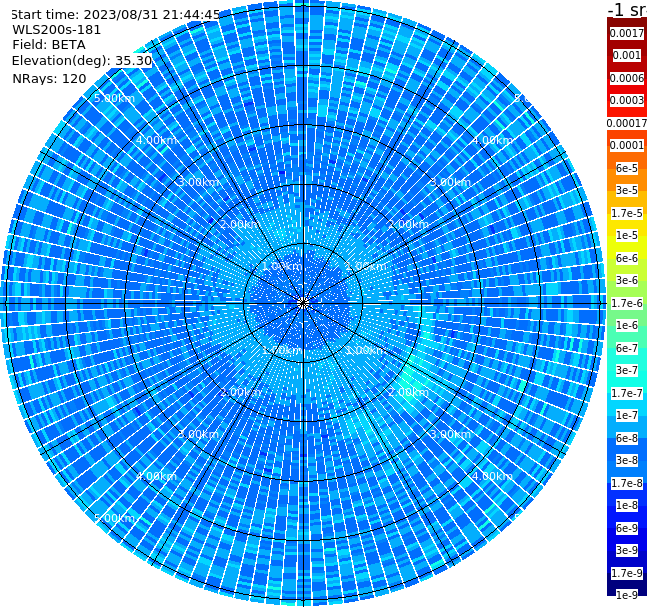Click the 3e-6 colorbar label

627,280
